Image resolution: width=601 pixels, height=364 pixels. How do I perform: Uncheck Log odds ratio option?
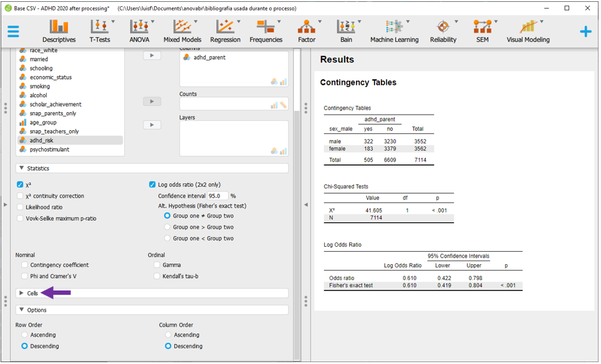pyautogui.click(x=153, y=184)
